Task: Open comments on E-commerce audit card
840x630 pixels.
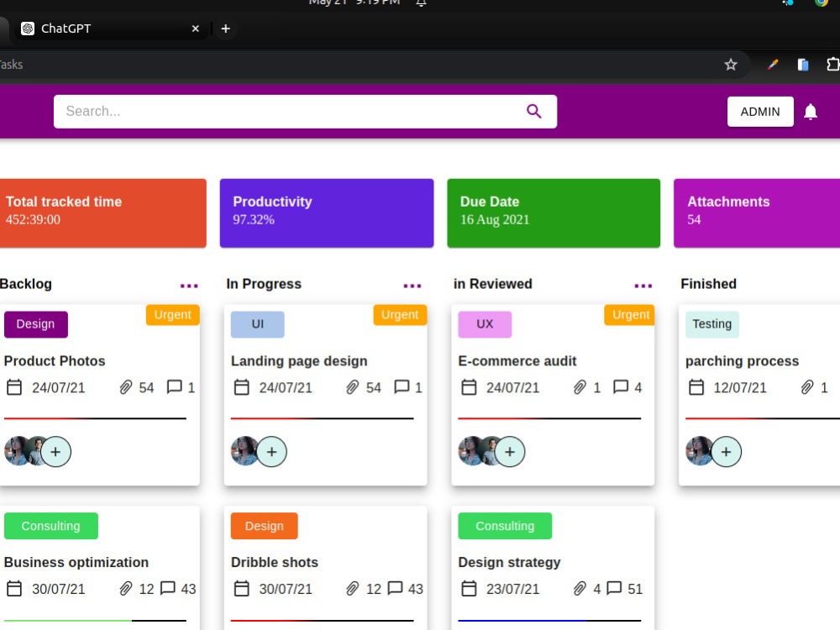Action: [621, 386]
